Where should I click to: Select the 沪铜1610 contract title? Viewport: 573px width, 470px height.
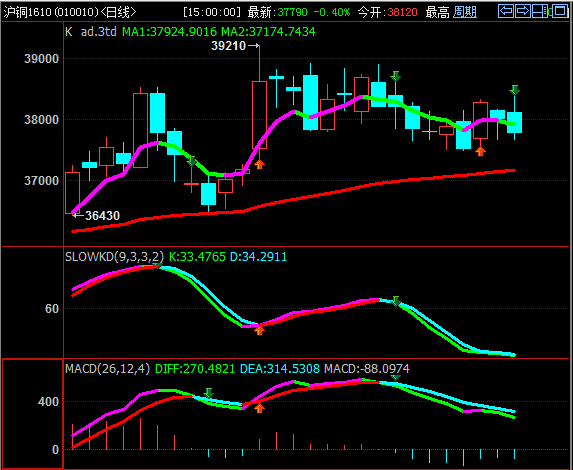pyautogui.click(x=26, y=12)
